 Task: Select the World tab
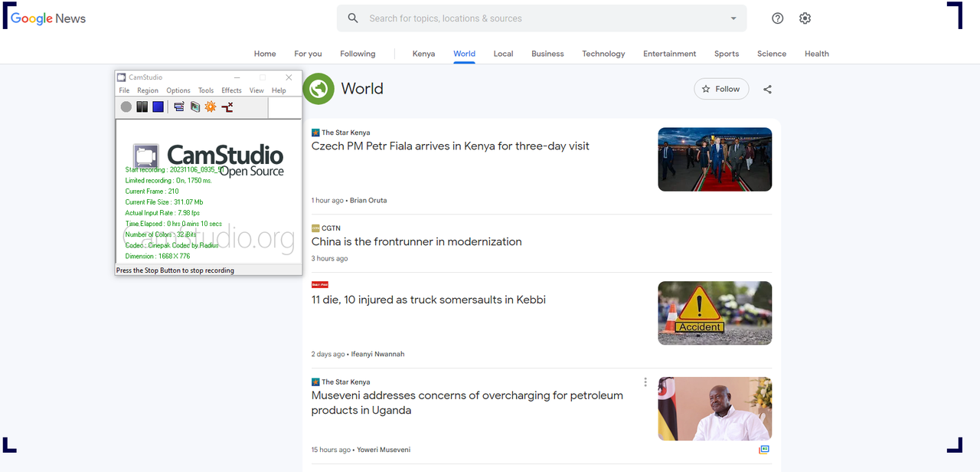[x=464, y=54]
